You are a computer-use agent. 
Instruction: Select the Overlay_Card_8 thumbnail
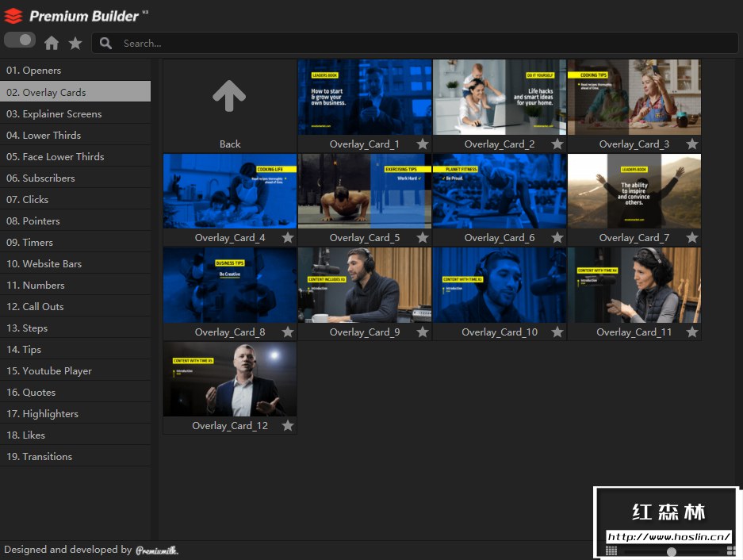(x=230, y=286)
